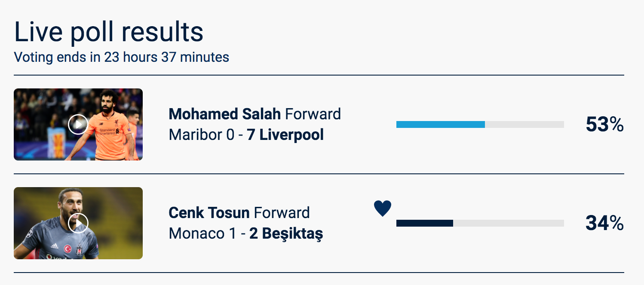The height and width of the screenshot is (285, 644).
Task: Play the Cenk Tosun goal video
Action: (x=78, y=223)
